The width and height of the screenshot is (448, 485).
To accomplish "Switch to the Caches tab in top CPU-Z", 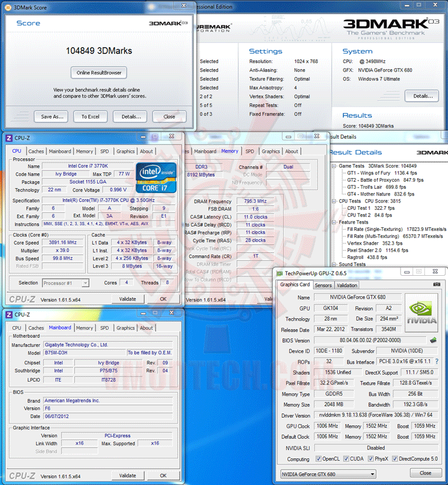I will click(x=36, y=151).
